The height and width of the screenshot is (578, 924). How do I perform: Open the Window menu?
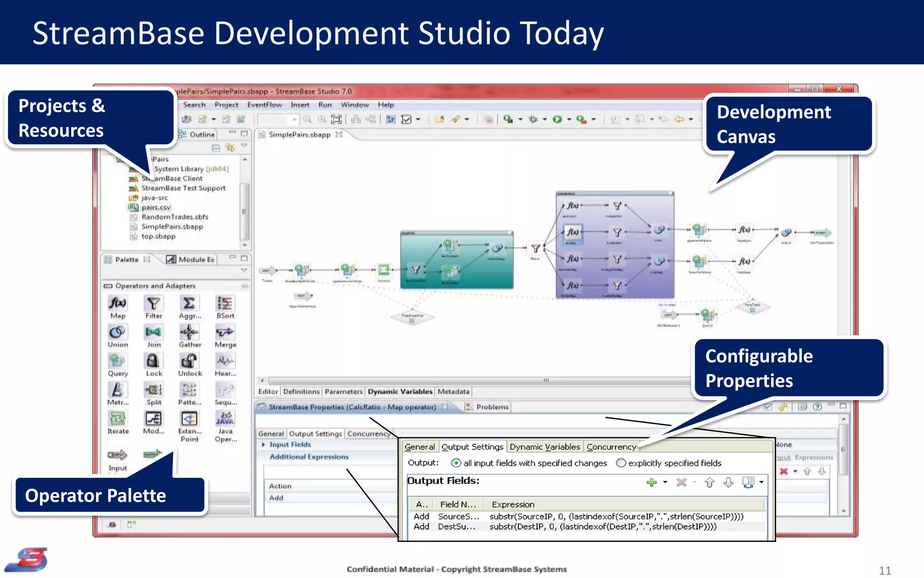355,105
